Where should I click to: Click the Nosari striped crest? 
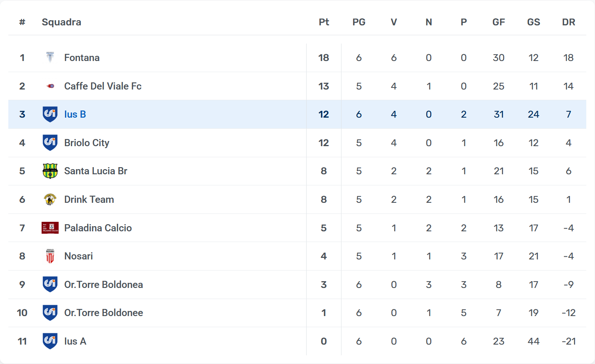click(x=50, y=256)
